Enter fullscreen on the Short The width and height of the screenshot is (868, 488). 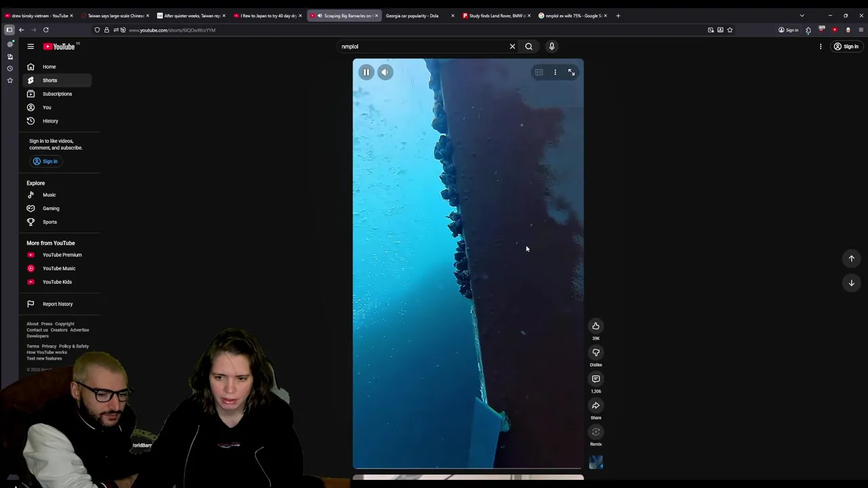pyautogui.click(x=572, y=72)
